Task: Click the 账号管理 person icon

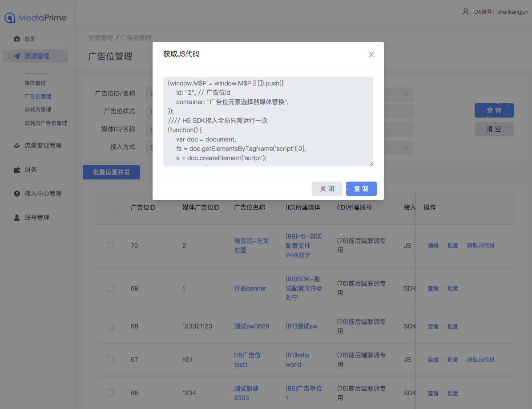Action: click(16, 218)
